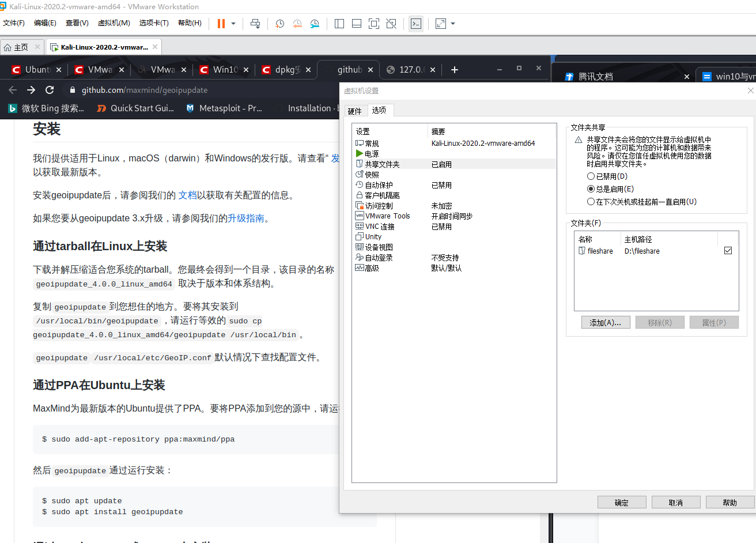Follow the 文档 link on the page
This screenshot has width=756, height=543.
pyautogui.click(x=187, y=195)
